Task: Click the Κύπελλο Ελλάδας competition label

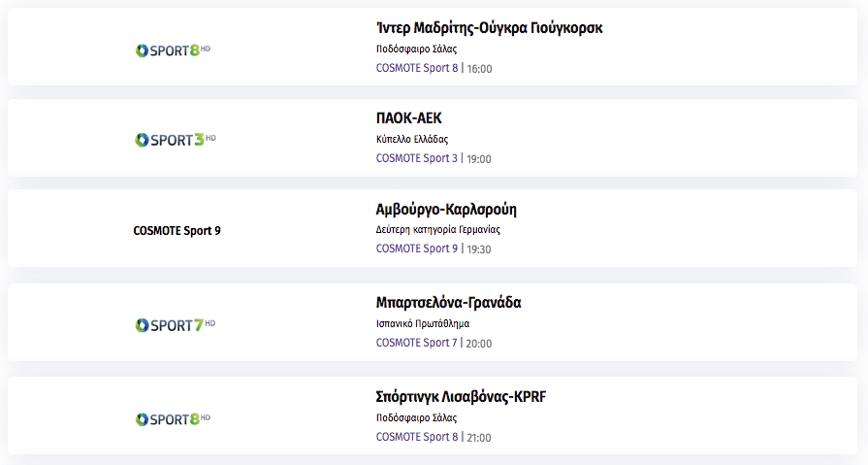Action: (x=412, y=139)
